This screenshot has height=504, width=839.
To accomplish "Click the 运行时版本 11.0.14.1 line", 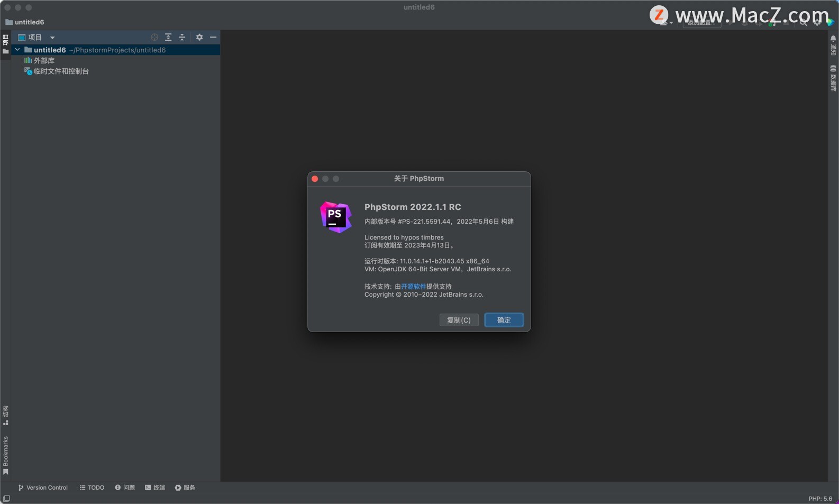I will tap(427, 261).
